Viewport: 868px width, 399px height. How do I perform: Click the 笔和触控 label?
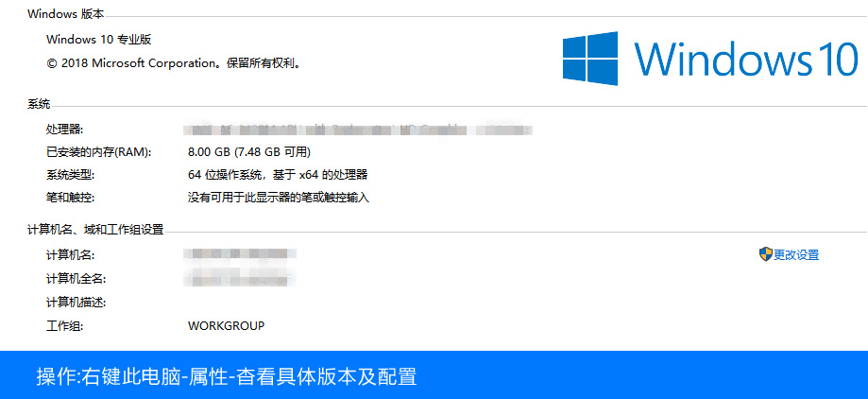[70, 198]
